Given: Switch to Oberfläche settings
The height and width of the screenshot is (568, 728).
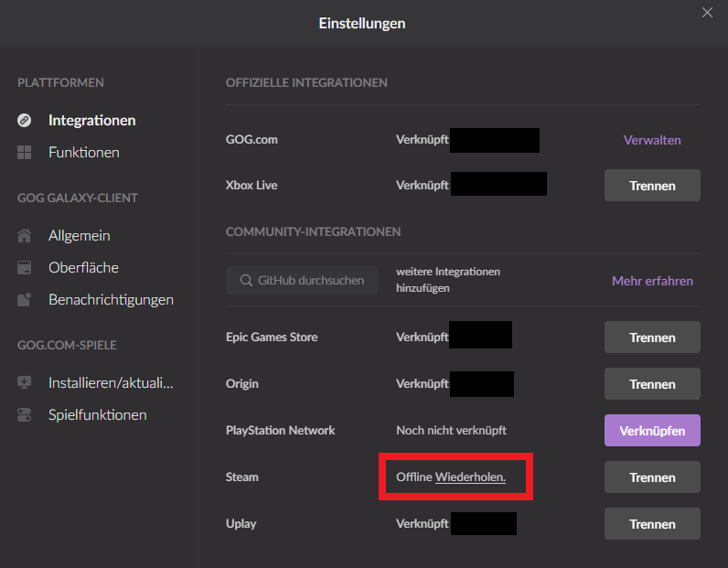Looking at the screenshot, I should tap(83, 267).
